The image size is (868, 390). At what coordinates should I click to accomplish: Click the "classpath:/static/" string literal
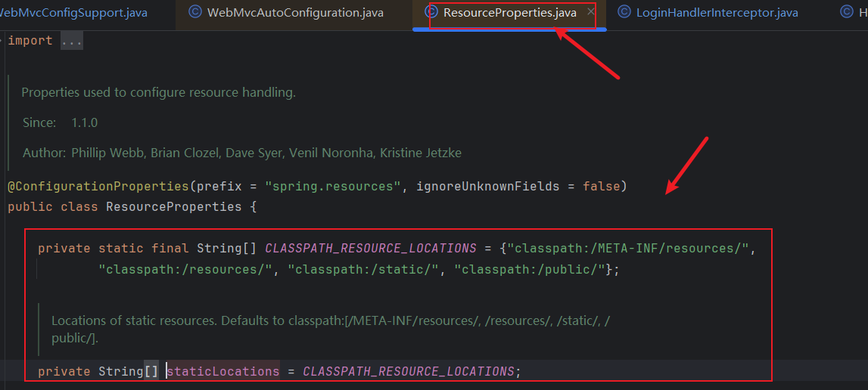pyautogui.click(x=364, y=270)
